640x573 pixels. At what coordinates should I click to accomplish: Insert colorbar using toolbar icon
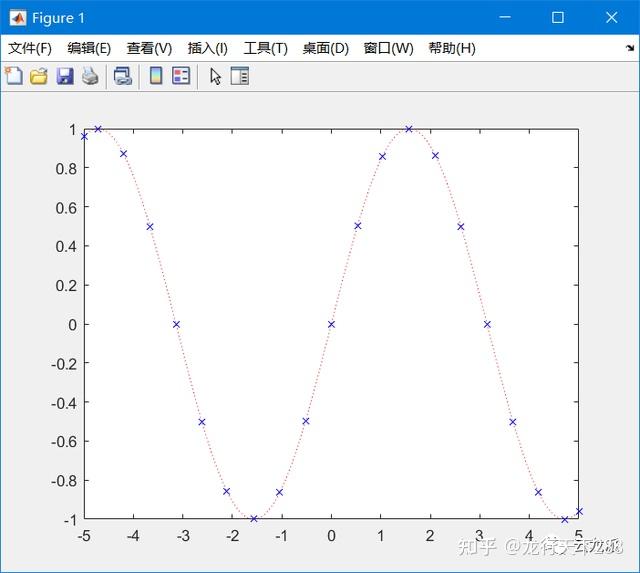[156, 76]
